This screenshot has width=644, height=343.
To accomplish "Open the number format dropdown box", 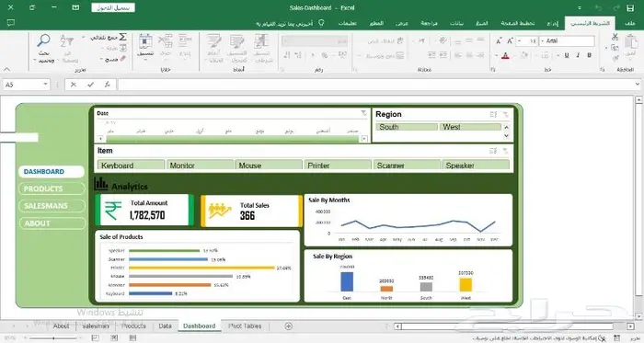I will 315,41.
